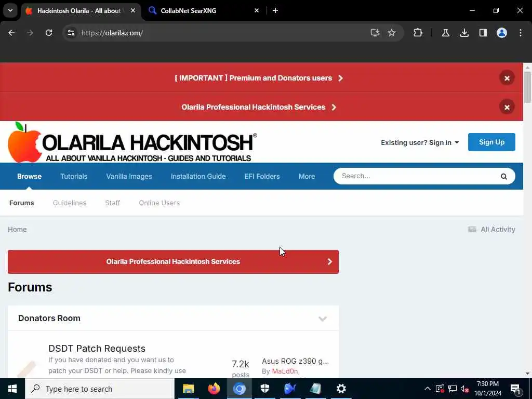This screenshot has height=399, width=532.
Task: Click the browser forward arrow
Action: coord(30,33)
